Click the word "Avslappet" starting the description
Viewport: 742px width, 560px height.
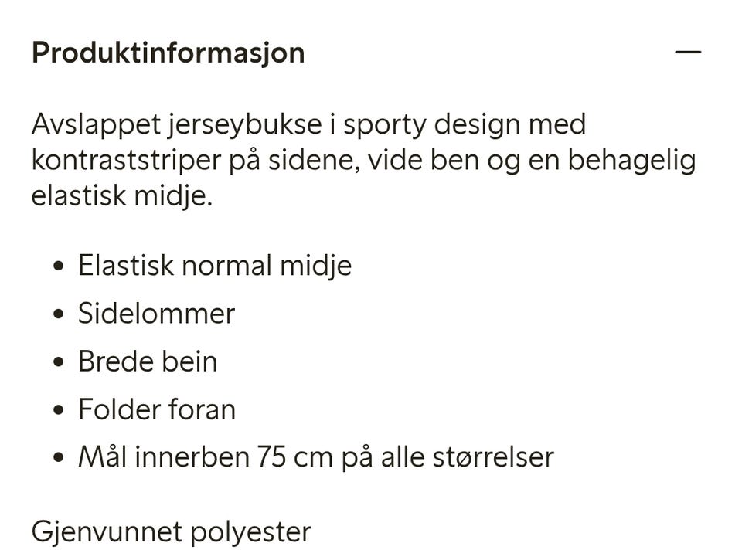pyautogui.click(x=97, y=125)
